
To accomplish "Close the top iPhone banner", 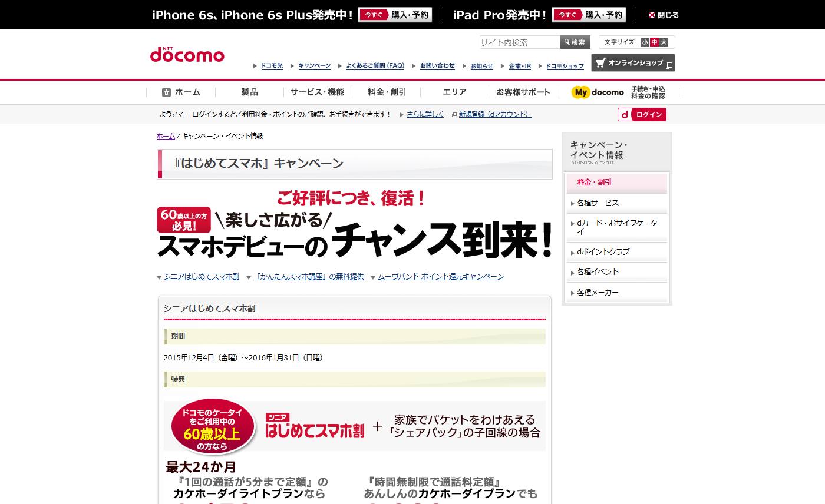I will [664, 15].
